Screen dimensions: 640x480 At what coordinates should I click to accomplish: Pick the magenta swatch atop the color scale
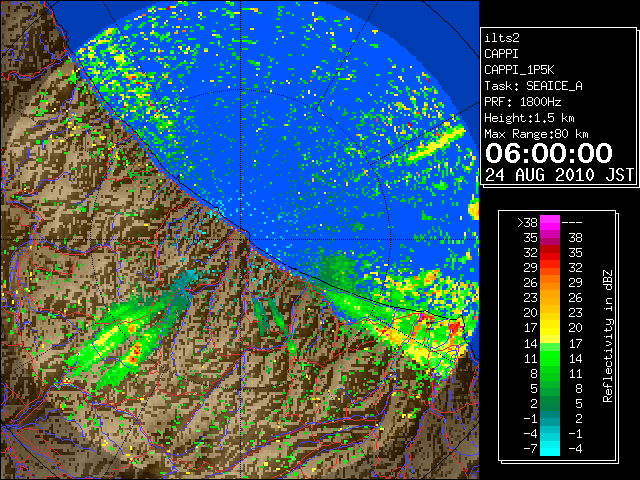(550, 222)
